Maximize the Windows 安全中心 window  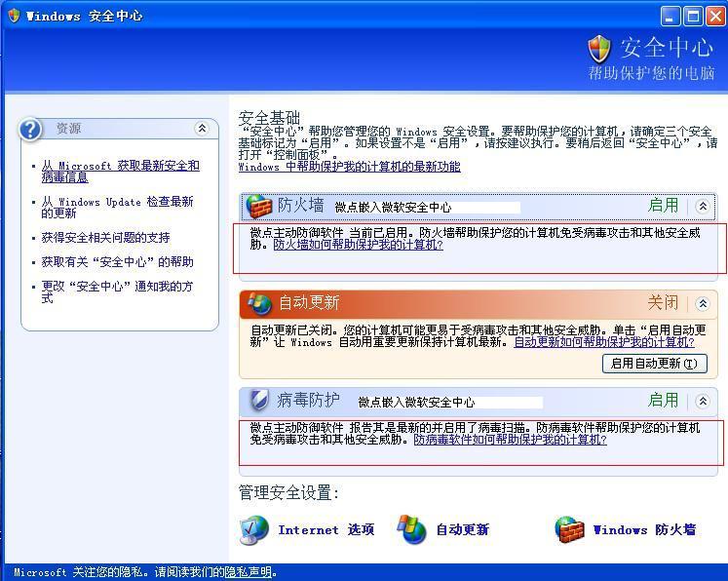click(692, 16)
